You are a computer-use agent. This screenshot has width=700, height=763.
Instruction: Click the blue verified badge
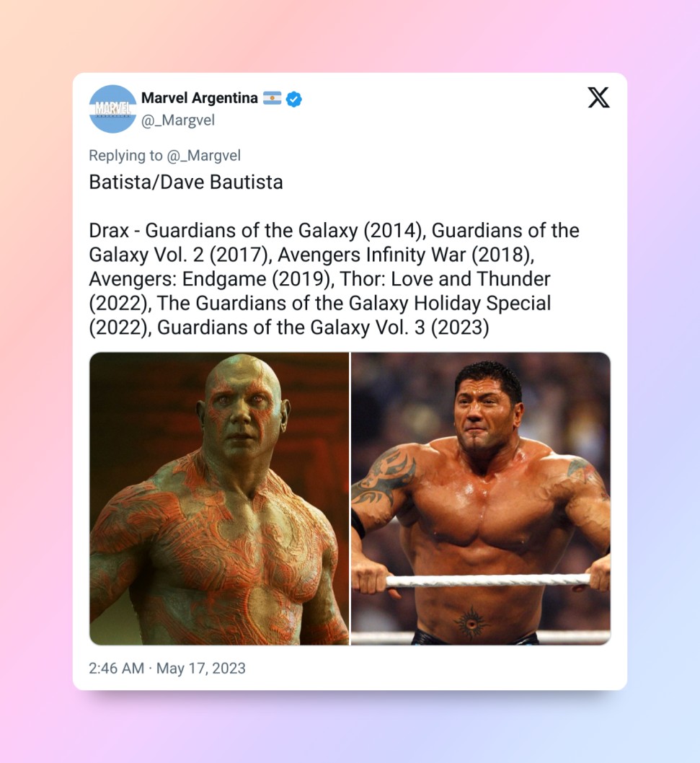point(294,99)
